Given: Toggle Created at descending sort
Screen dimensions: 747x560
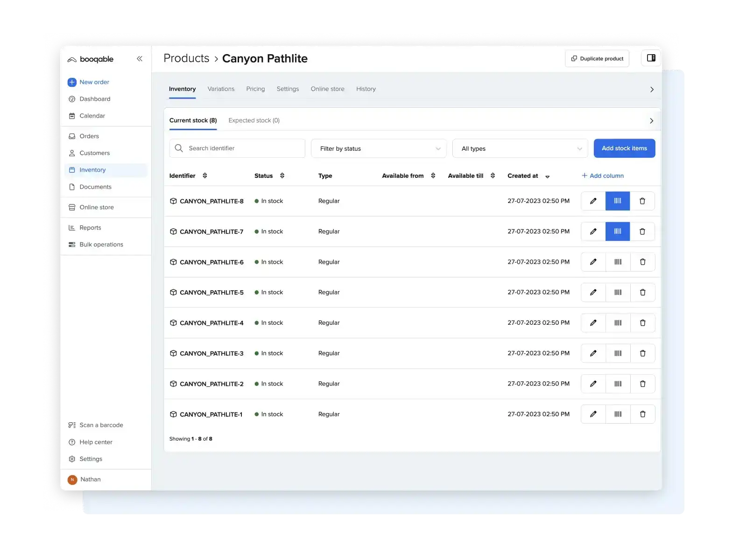Looking at the screenshot, I should [547, 176].
